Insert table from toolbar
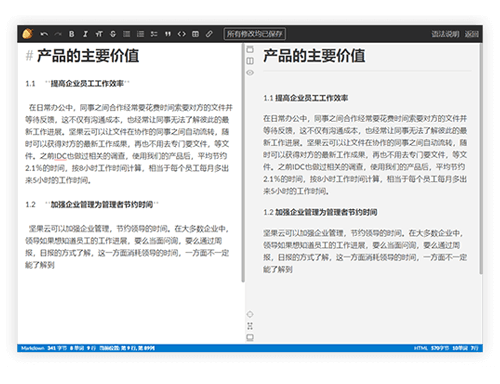 195,34
